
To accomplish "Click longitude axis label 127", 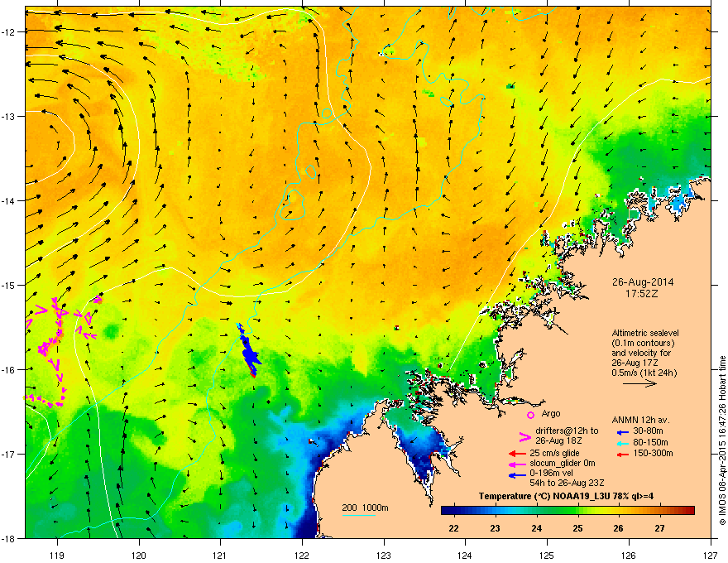I will (x=711, y=555).
